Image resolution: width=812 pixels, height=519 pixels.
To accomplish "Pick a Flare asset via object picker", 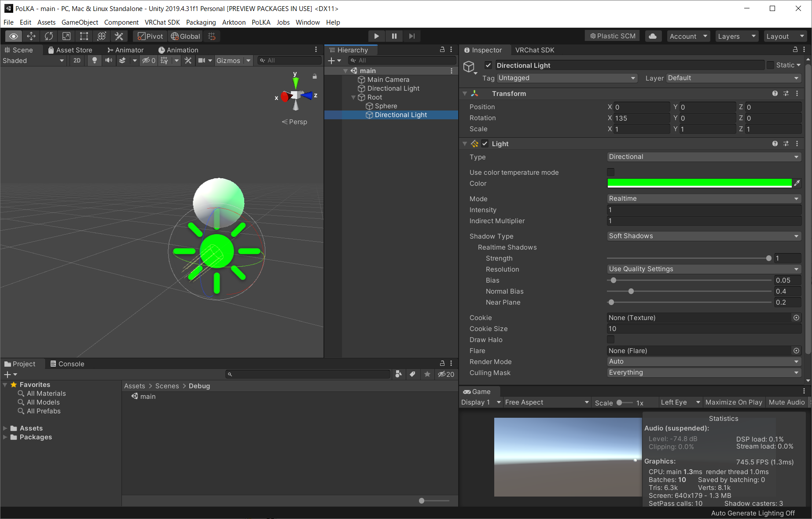I will tap(796, 350).
